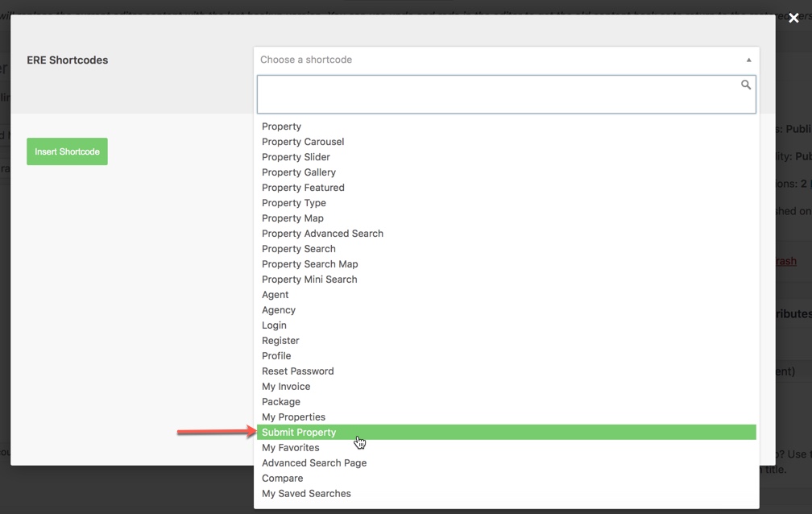The height and width of the screenshot is (514, 812).
Task: Select Property Carousel from the list
Action: 507,142
